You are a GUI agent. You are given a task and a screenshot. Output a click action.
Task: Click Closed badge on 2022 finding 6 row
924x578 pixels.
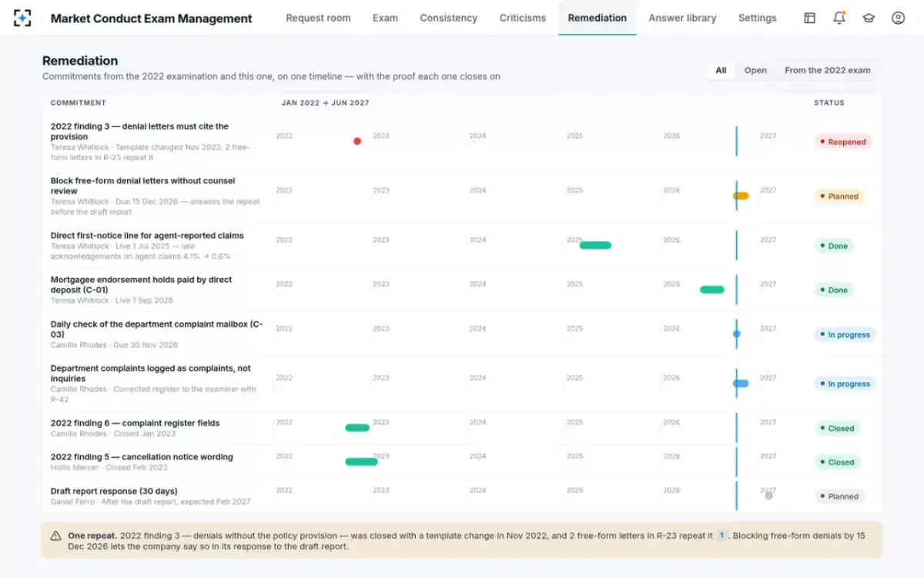[838, 428]
